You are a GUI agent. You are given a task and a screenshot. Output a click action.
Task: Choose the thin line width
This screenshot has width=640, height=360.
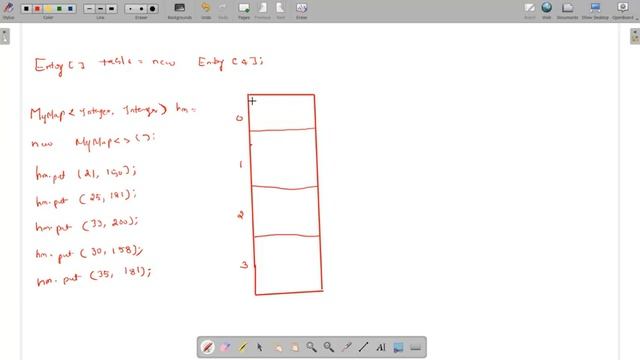click(89, 9)
